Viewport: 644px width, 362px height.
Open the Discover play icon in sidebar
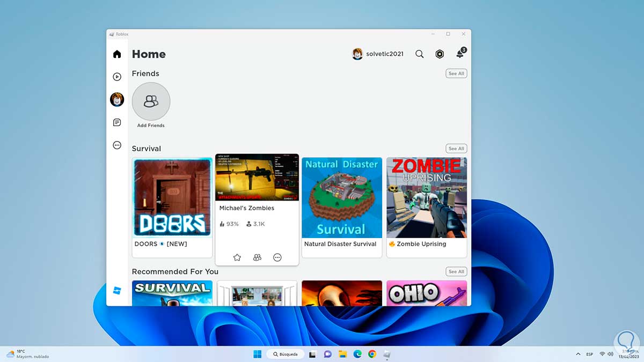117,77
